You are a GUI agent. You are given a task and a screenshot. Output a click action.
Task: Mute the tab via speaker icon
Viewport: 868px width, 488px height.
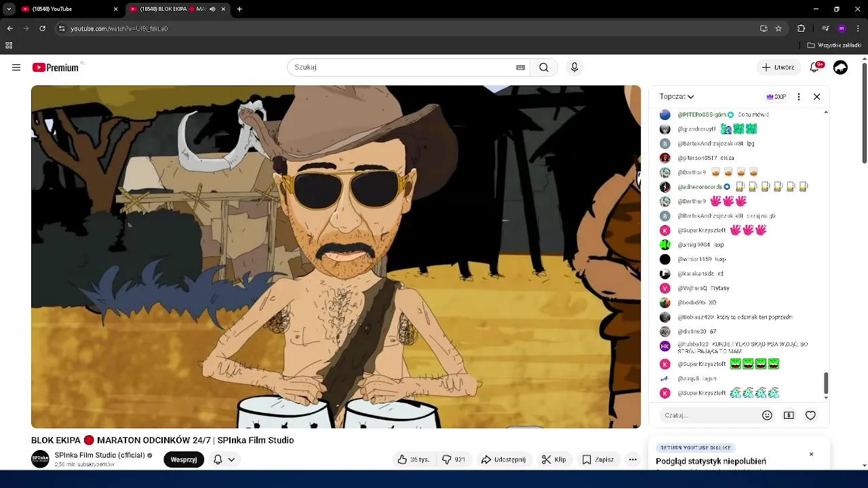click(x=212, y=9)
